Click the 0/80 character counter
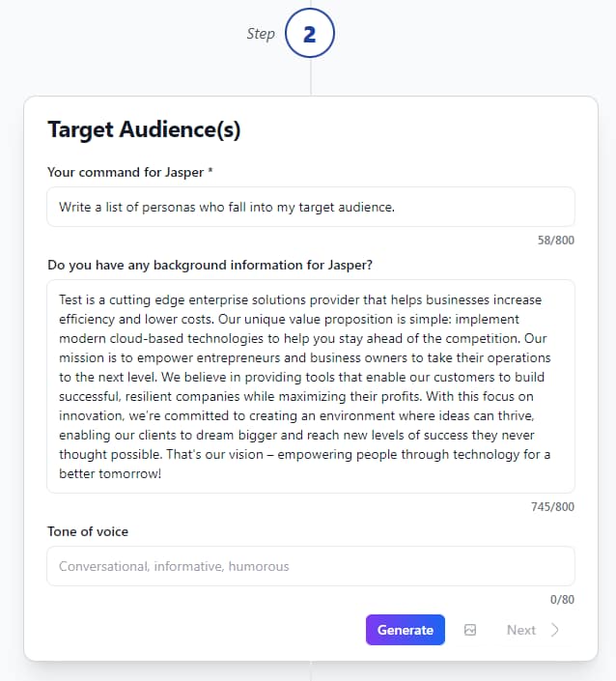 [x=562, y=600]
